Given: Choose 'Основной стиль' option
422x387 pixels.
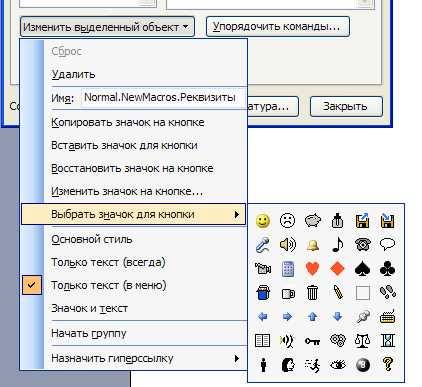Looking at the screenshot, I should tap(134, 239).
